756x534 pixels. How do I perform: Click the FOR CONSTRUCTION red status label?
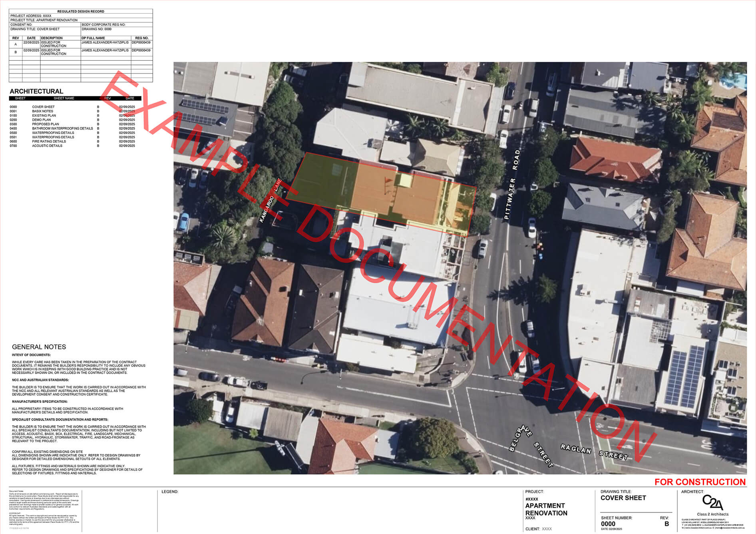(700, 482)
